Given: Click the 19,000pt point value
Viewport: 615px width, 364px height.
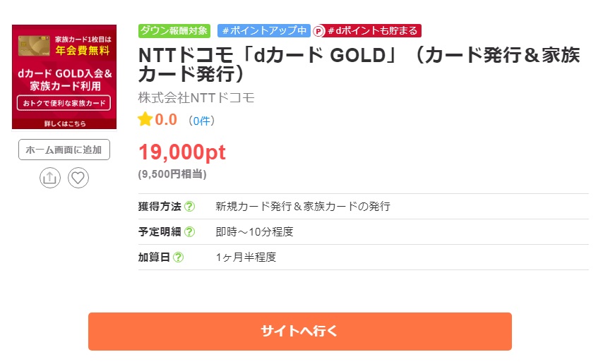Looking at the screenshot, I should [182, 152].
